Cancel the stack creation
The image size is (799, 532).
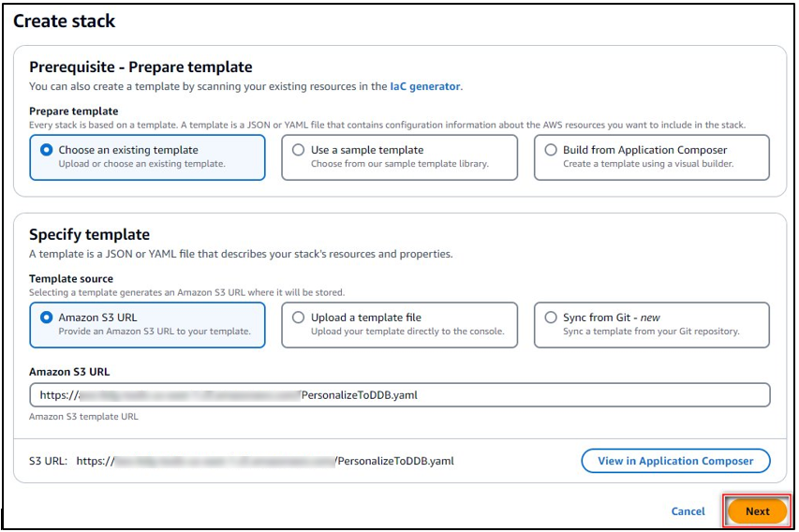click(688, 511)
